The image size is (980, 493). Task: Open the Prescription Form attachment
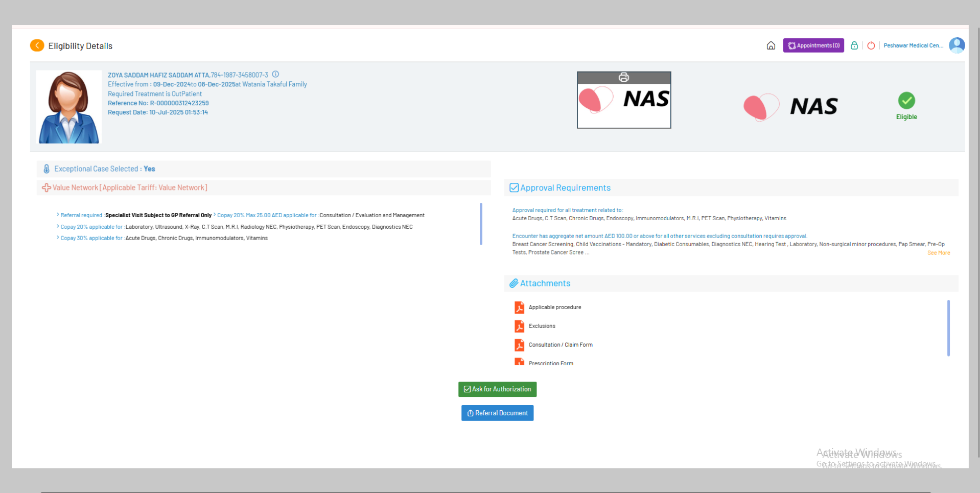click(551, 363)
